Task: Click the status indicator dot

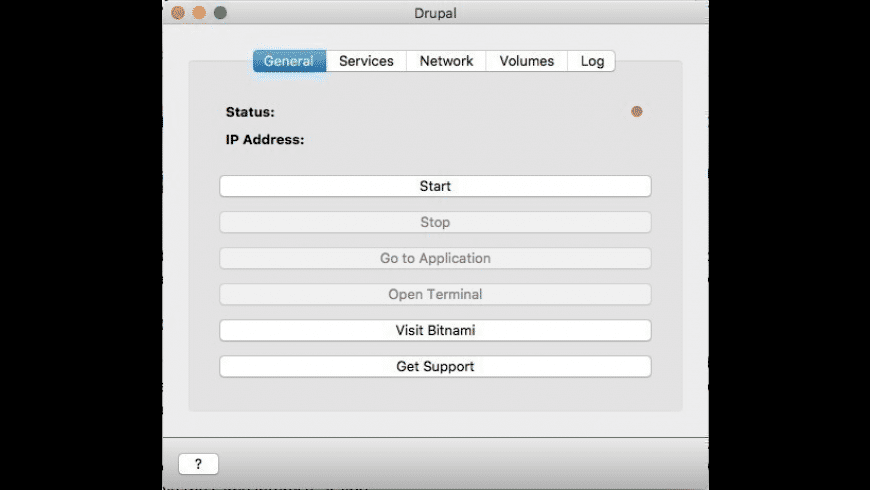Action: click(x=636, y=112)
